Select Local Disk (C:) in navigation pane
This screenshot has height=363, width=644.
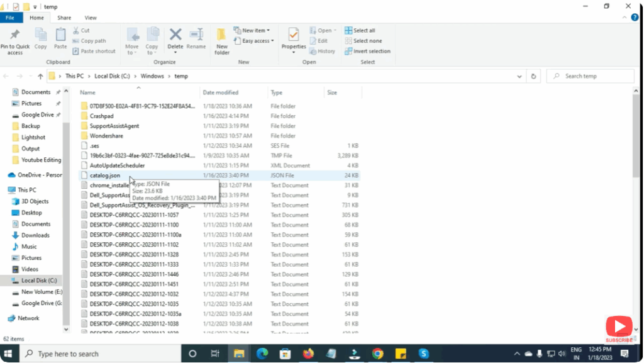[39, 281]
